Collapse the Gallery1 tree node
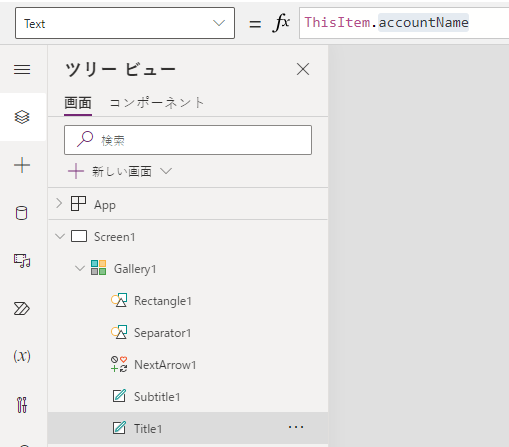This screenshot has width=509, height=447. [80, 268]
